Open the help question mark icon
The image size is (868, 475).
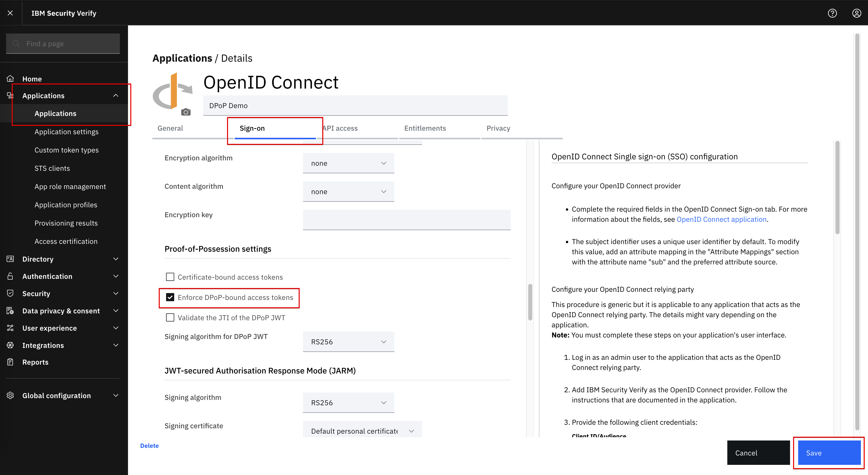[x=832, y=13]
